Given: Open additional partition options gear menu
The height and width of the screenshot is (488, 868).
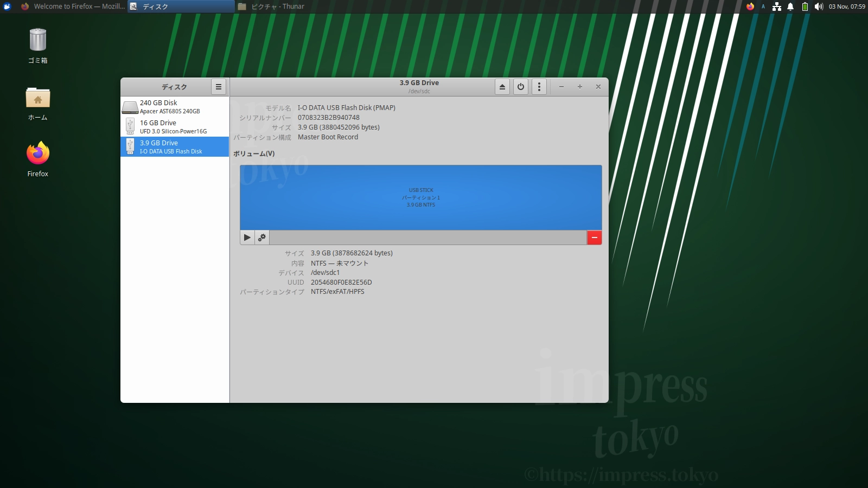Looking at the screenshot, I should click(262, 237).
